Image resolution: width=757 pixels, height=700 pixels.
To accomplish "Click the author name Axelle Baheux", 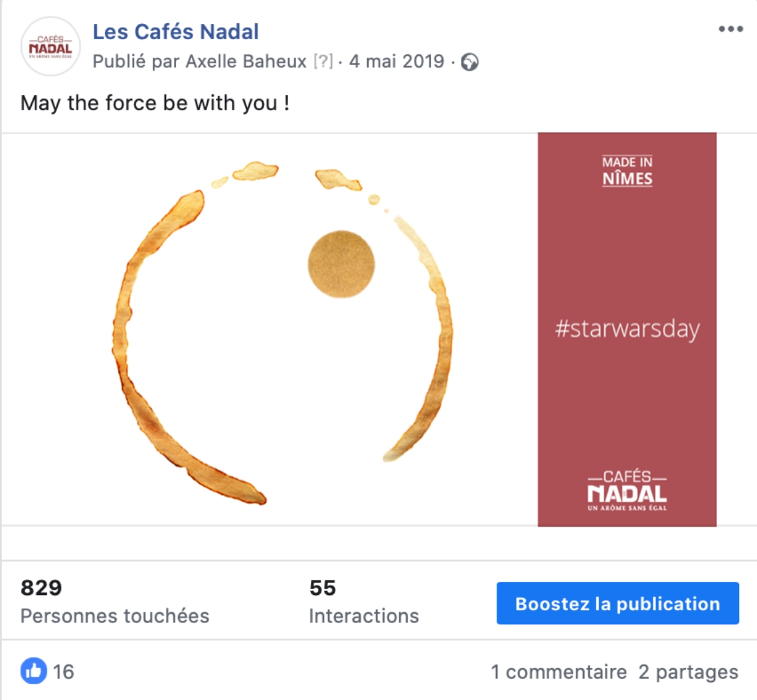I will point(245,62).
